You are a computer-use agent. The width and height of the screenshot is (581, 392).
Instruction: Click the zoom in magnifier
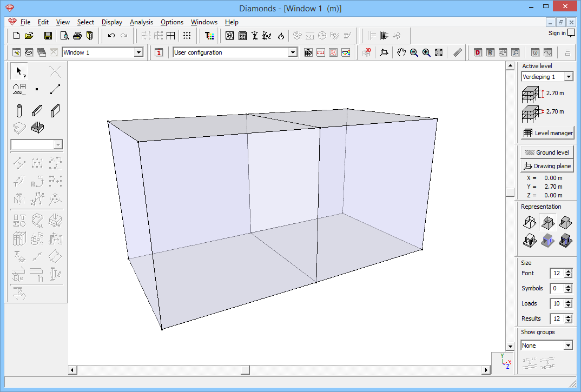tap(426, 52)
